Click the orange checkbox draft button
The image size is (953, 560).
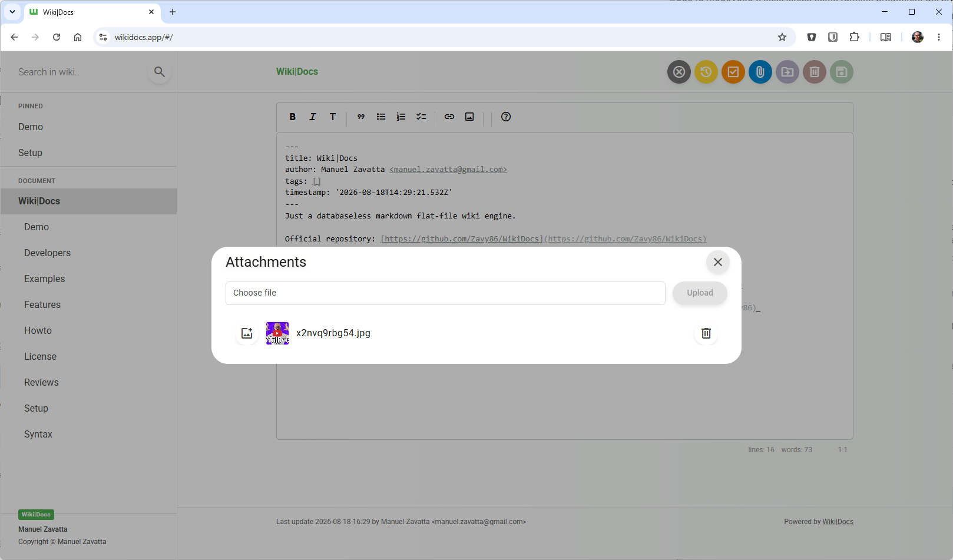click(x=733, y=72)
